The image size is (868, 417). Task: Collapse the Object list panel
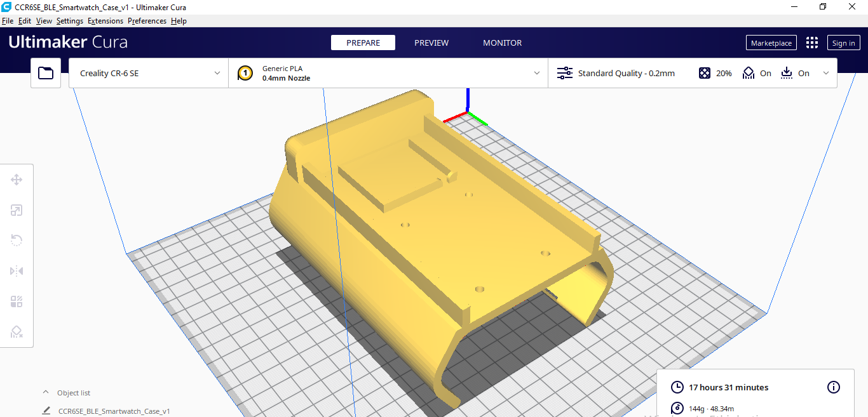(x=44, y=392)
